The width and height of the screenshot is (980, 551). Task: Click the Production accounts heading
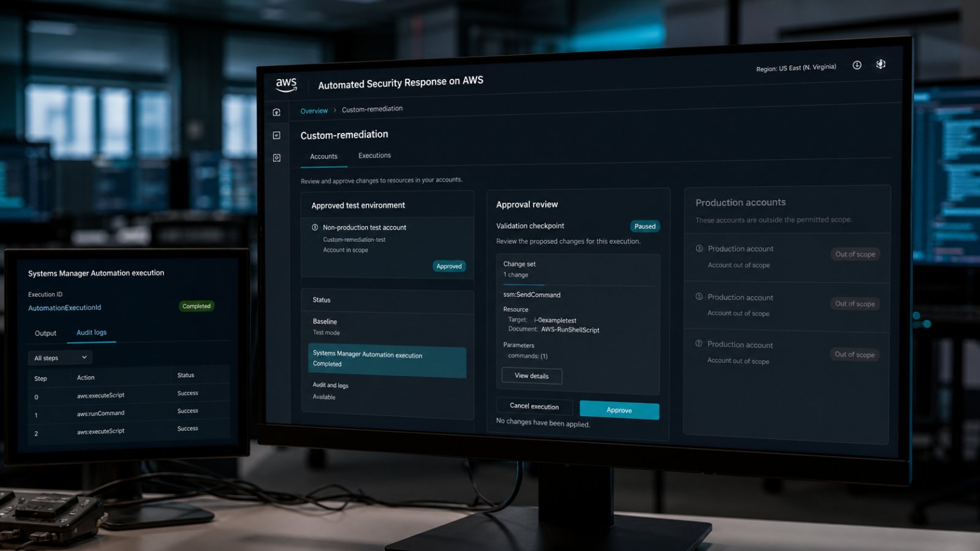coord(740,203)
